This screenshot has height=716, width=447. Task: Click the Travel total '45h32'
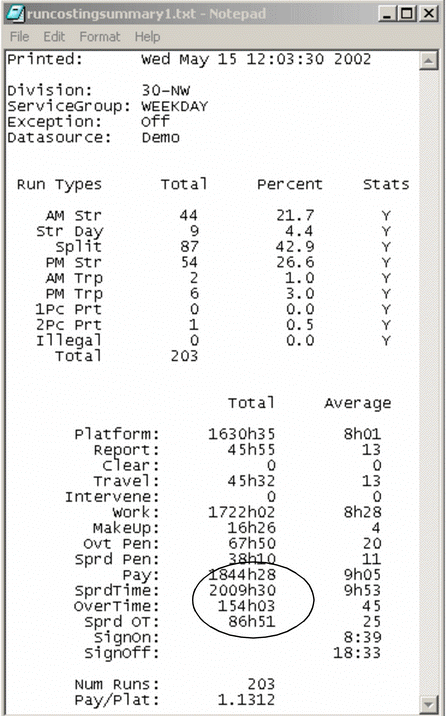pos(251,481)
